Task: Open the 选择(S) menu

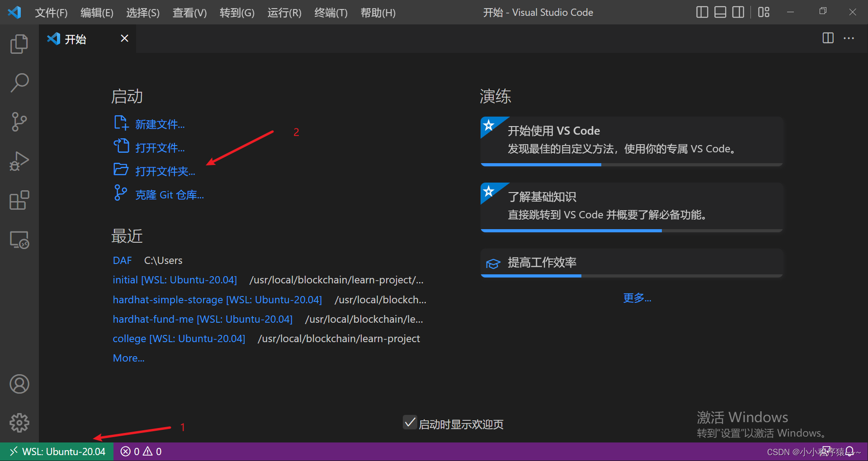Action: [x=143, y=13]
